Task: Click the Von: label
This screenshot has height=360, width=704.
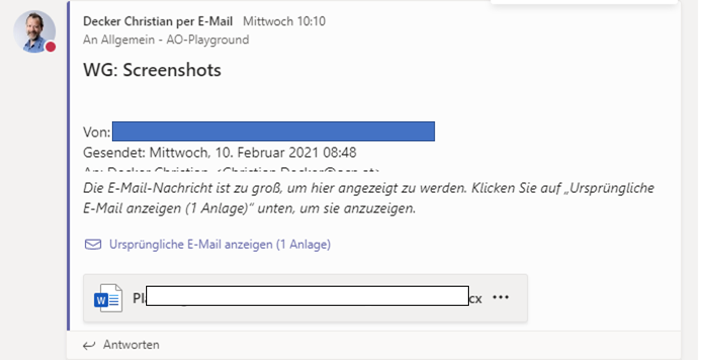Action: (x=97, y=132)
